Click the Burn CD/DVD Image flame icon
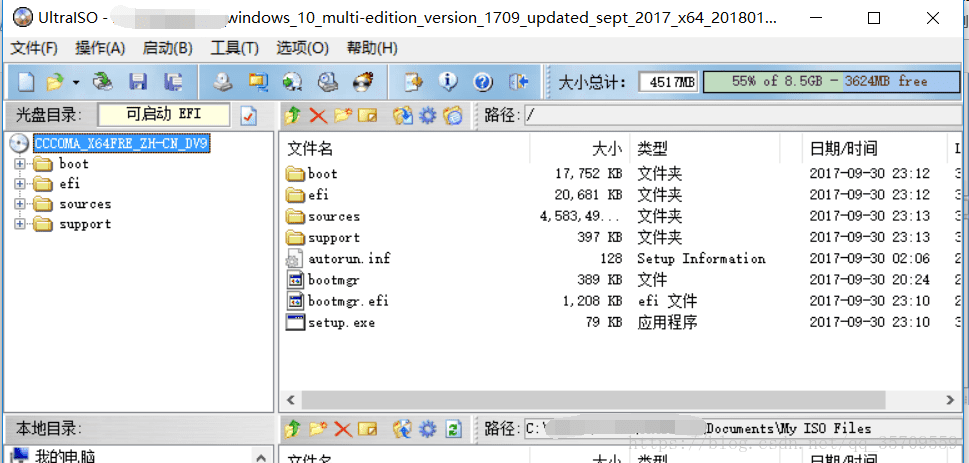969x463 pixels. point(363,81)
